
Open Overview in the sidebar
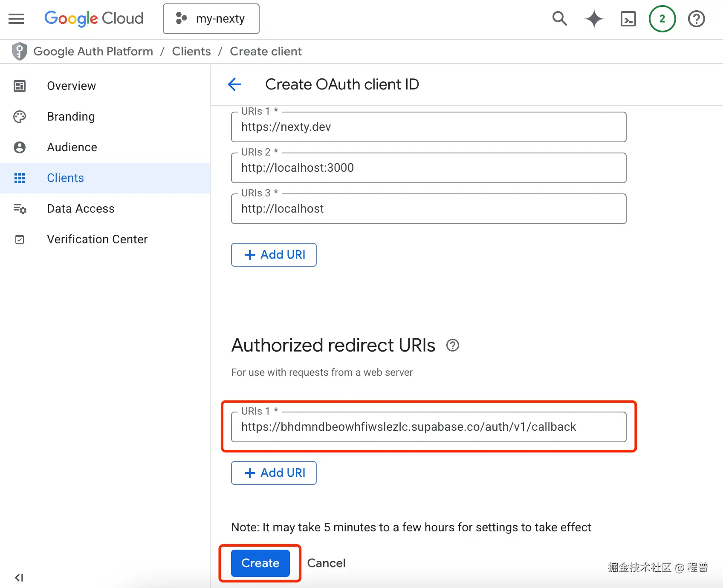click(x=72, y=86)
